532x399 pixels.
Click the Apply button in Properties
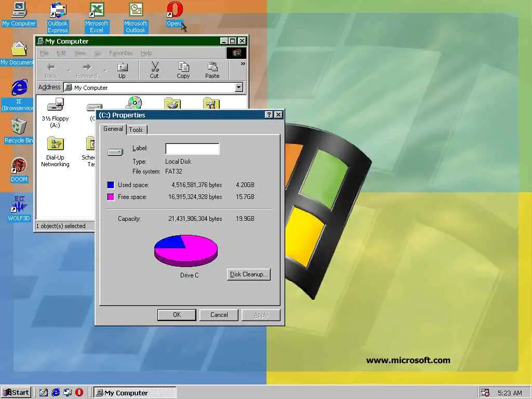pos(261,315)
